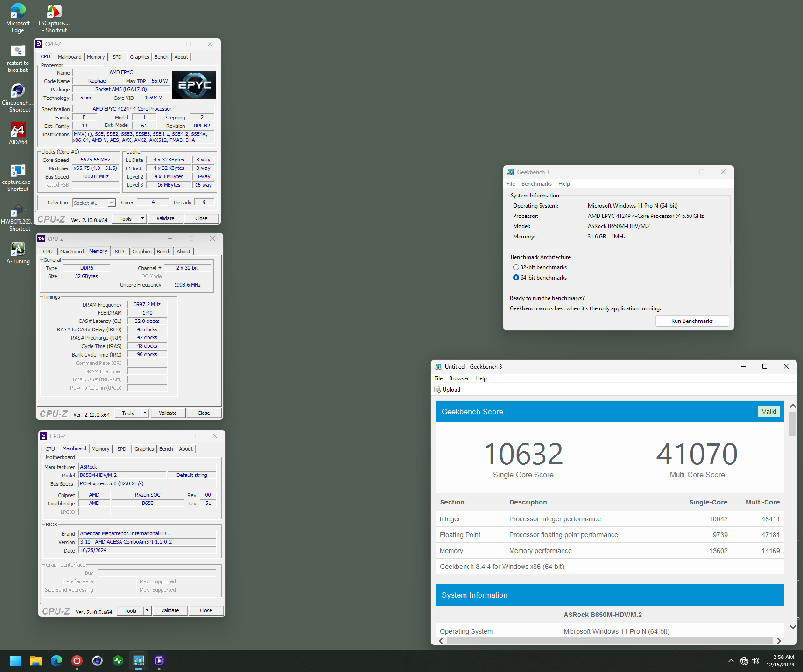This screenshot has height=672, width=803.
Task: Click the Core Speed 6575.65 MHz field
Action: (x=95, y=160)
